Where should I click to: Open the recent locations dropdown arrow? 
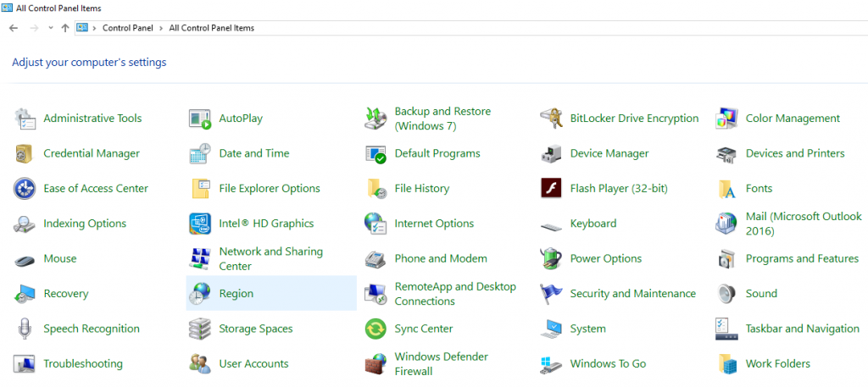click(x=50, y=28)
